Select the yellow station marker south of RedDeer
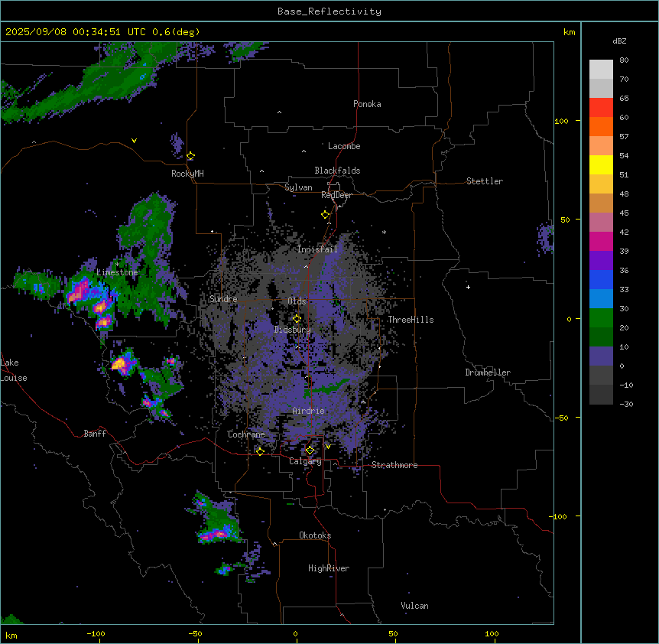This screenshot has height=644, width=659. click(x=326, y=215)
